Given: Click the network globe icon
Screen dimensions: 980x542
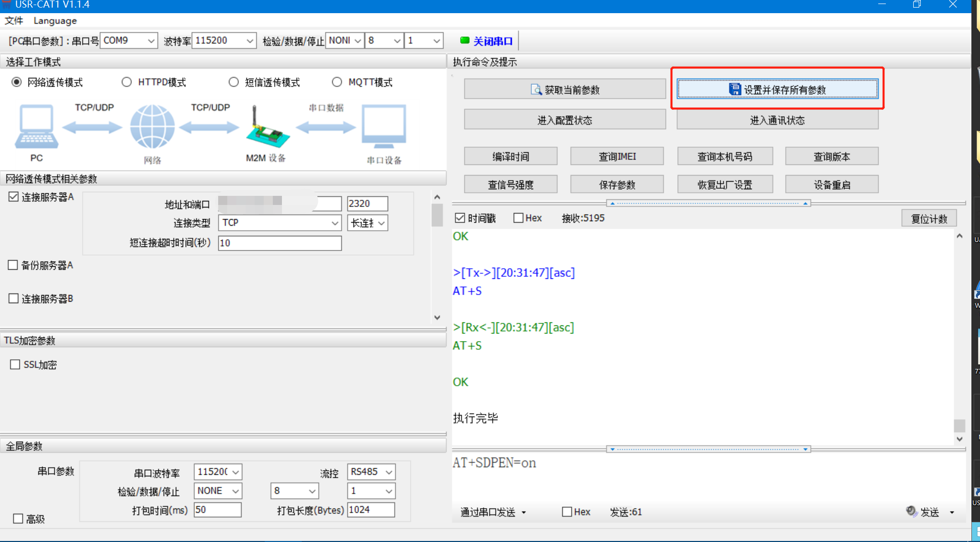Looking at the screenshot, I should [x=152, y=127].
